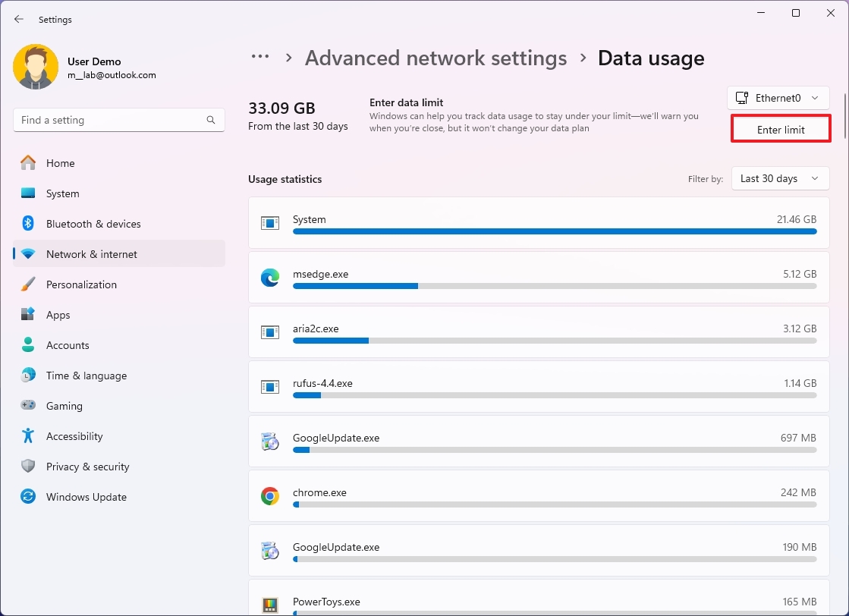Click the 5.12 GB msedge value
The image size is (849, 616).
pyautogui.click(x=800, y=274)
